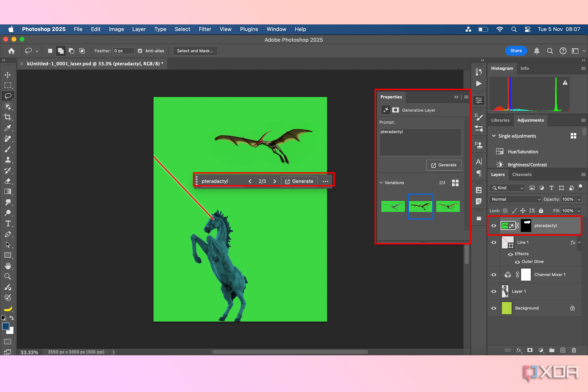588x392 pixels.
Task: Hide the Background layer
Action: click(494, 308)
